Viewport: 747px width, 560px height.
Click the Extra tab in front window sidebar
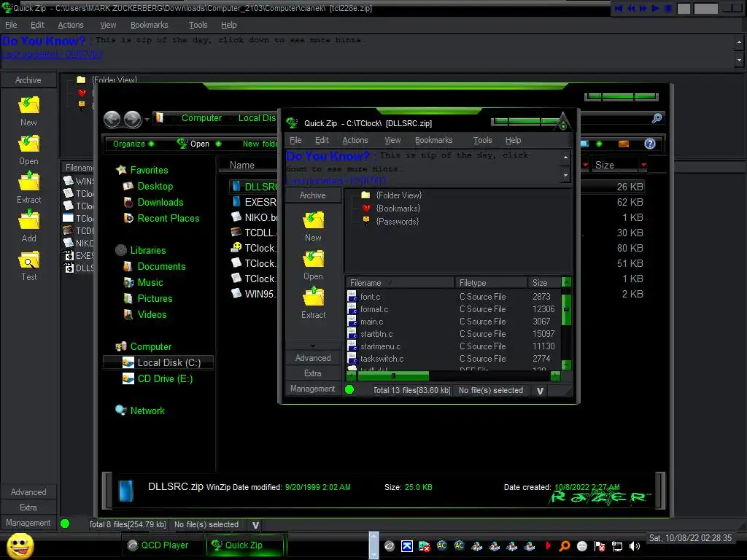point(312,373)
